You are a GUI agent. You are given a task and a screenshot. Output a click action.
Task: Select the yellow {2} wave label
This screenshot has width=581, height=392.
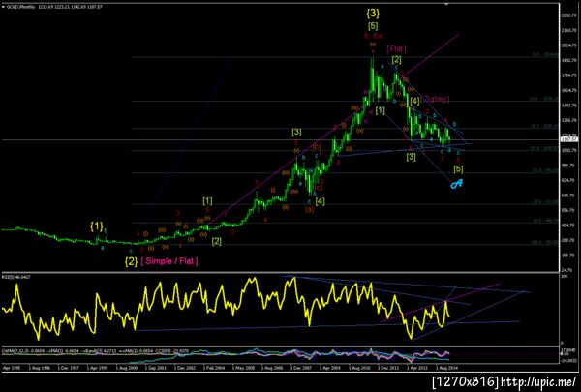click(x=131, y=261)
